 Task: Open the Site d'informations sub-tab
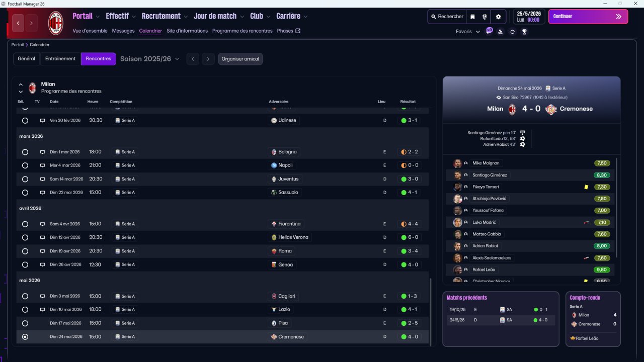coord(187,31)
